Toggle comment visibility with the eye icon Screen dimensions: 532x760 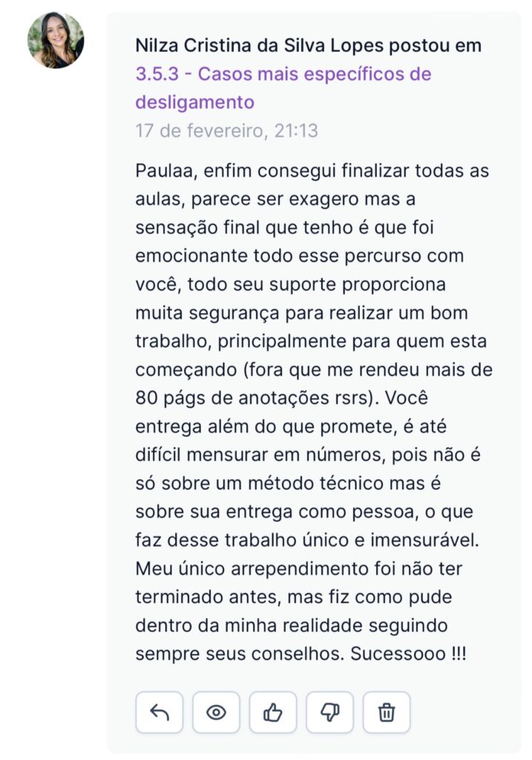pyautogui.click(x=216, y=712)
